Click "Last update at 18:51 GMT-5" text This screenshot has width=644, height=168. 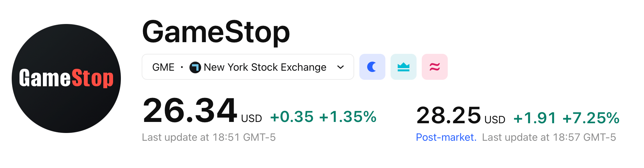[209, 137]
